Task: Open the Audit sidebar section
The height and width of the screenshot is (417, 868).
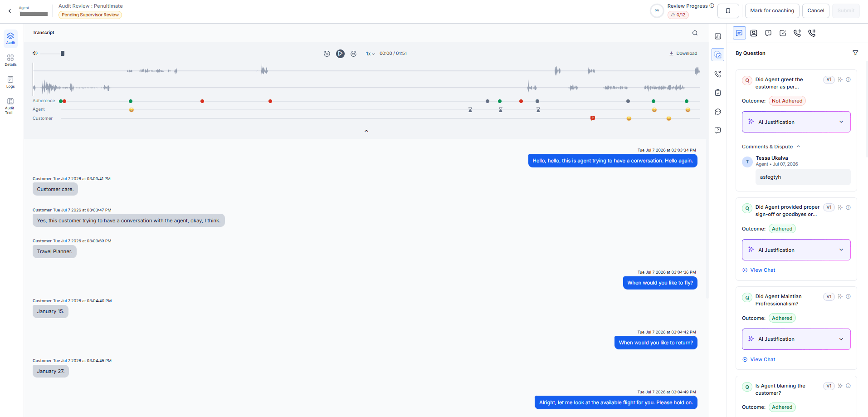Action: pos(10,39)
